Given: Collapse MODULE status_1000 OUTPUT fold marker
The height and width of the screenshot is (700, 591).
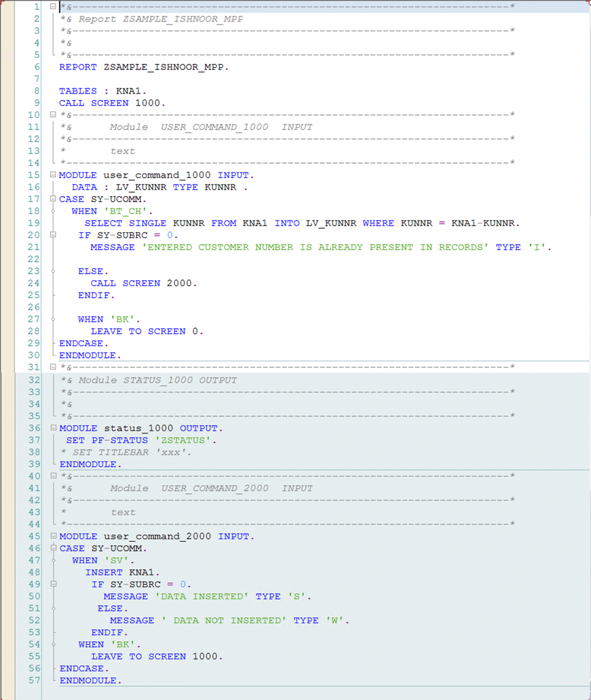Looking at the screenshot, I should click(x=53, y=428).
